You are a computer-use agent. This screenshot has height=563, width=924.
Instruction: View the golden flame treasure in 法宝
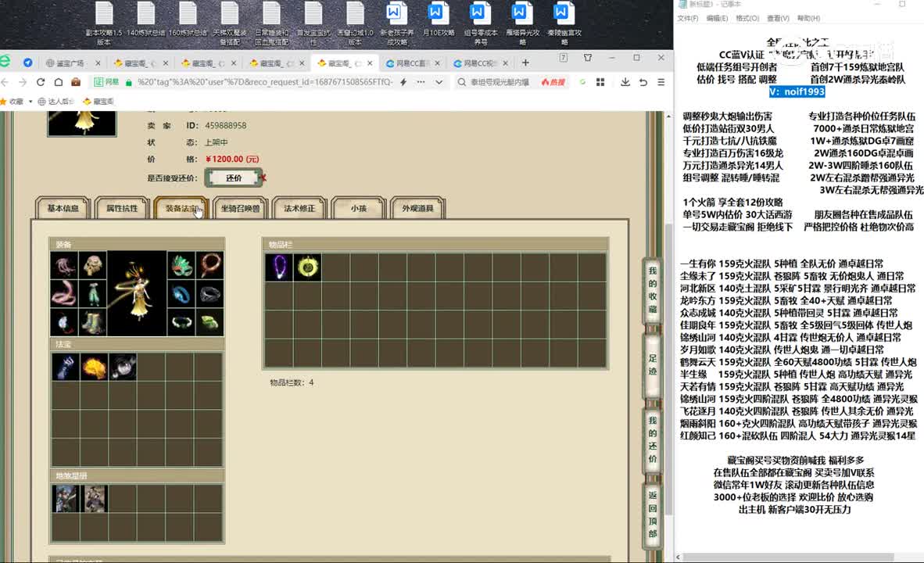94,367
